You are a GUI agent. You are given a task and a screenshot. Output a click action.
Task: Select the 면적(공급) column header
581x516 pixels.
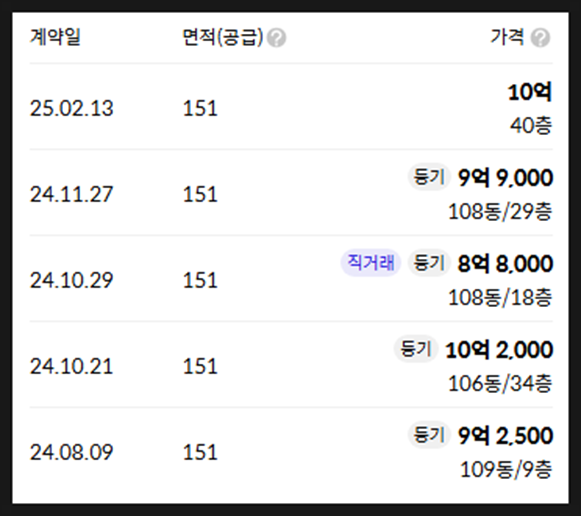[x=223, y=37]
